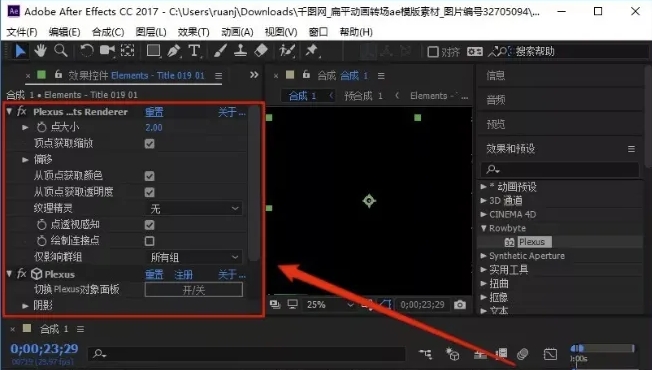Click 重置 for Plexus ...ts Renderer
The width and height of the screenshot is (652, 370).
(154, 112)
